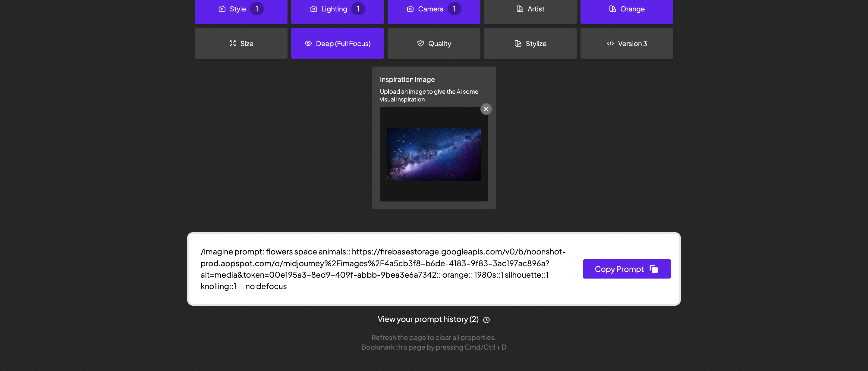868x371 pixels.
Task: Click the 'Inspiration Image' heading
Action: click(407, 79)
